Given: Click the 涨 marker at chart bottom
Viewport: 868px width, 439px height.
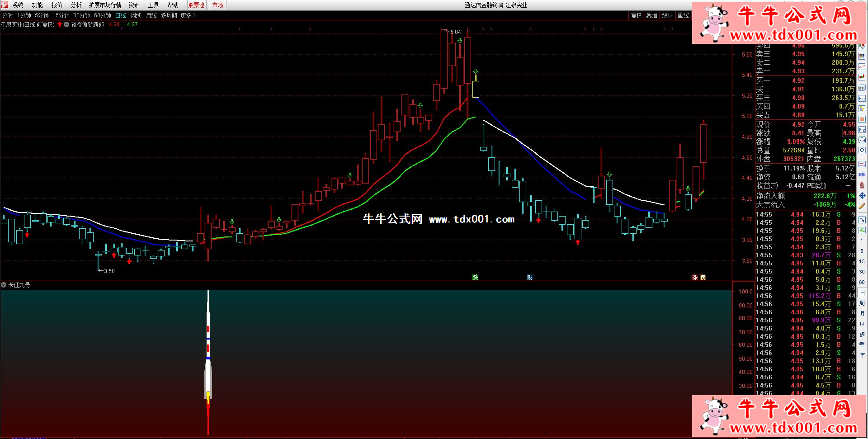Looking at the screenshot, I should pyautogui.click(x=695, y=277).
